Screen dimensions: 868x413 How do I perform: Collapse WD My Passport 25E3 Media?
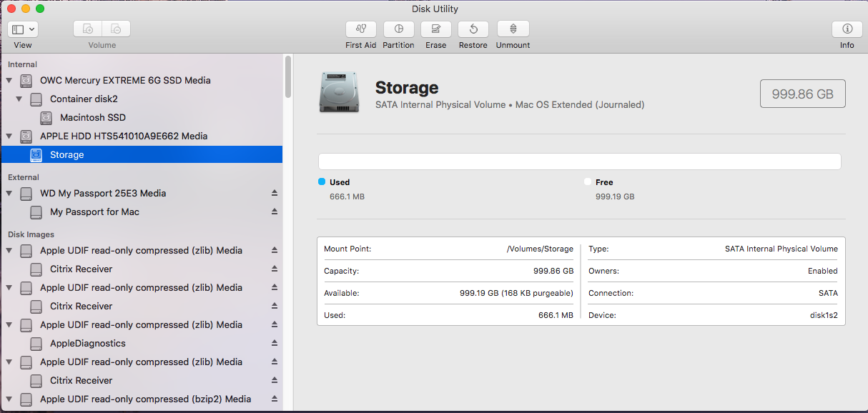pos(9,194)
